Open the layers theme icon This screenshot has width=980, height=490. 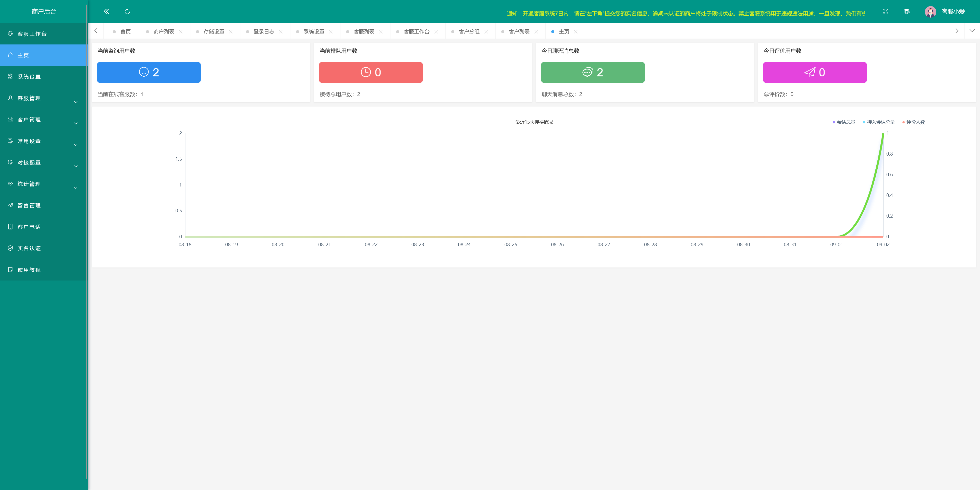click(x=906, y=11)
